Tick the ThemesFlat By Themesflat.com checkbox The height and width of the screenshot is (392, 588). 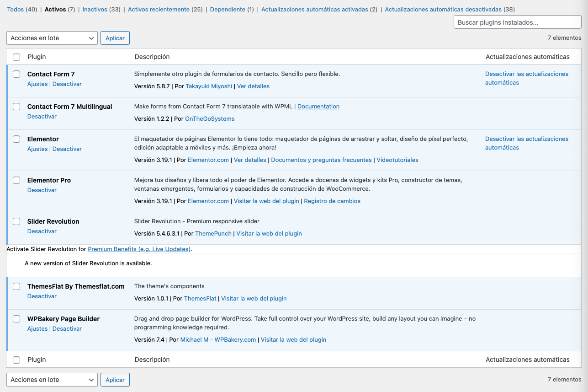point(16,286)
